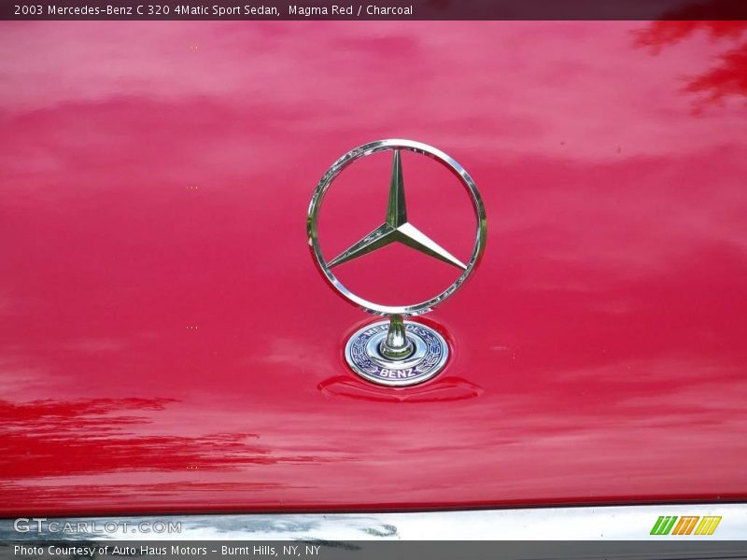Click the round blue Mercedes-Benz badge at ornament base
Image resolution: width=747 pixels, height=560 pixels.
(x=396, y=353)
